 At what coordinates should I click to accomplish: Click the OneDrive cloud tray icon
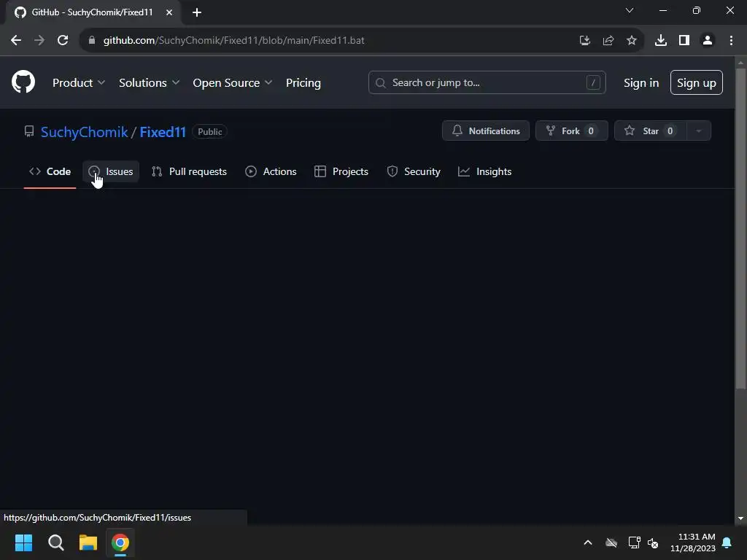[x=611, y=542]
